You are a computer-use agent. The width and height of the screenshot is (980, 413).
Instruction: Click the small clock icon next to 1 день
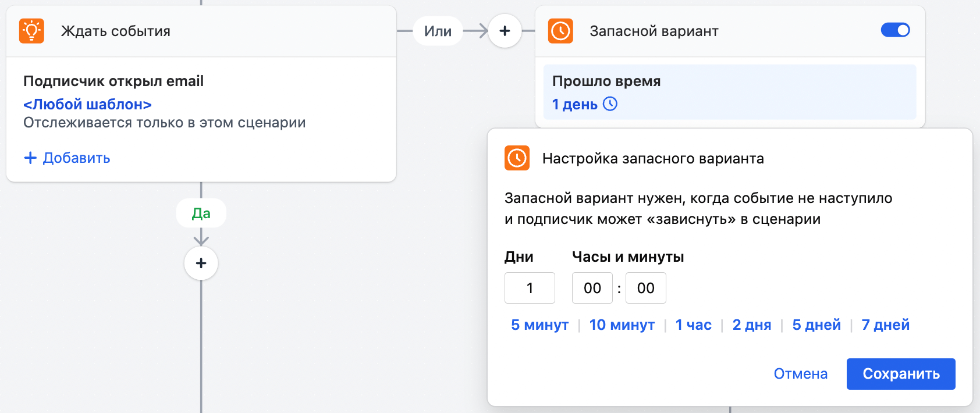[x=610, y=104]
